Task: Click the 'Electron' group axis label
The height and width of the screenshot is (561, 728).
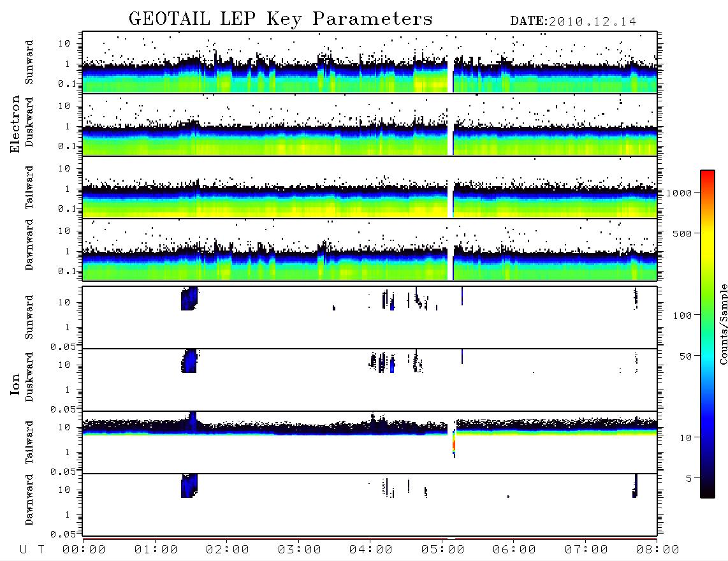Action: pyautogui.click(x=15, y=124)
